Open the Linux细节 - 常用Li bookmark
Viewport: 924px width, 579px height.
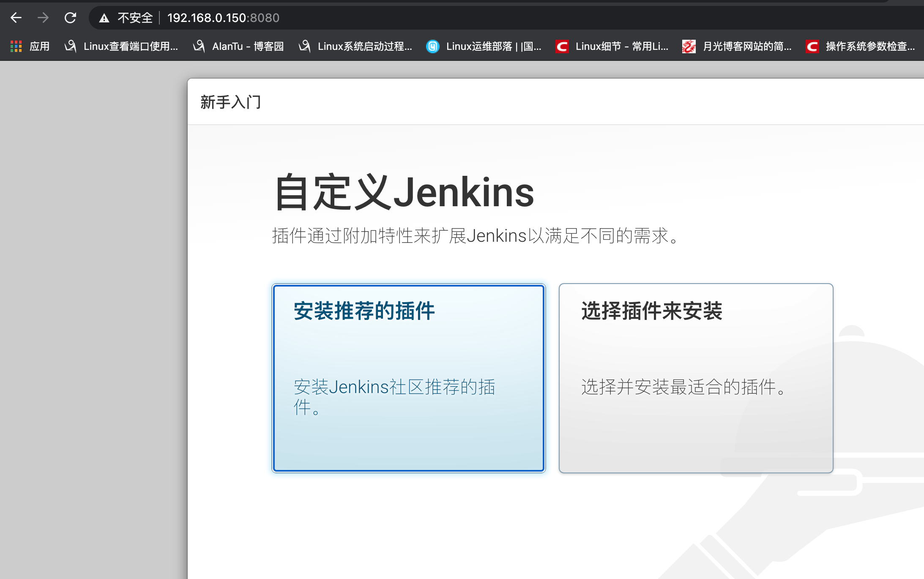pos(612,46)
